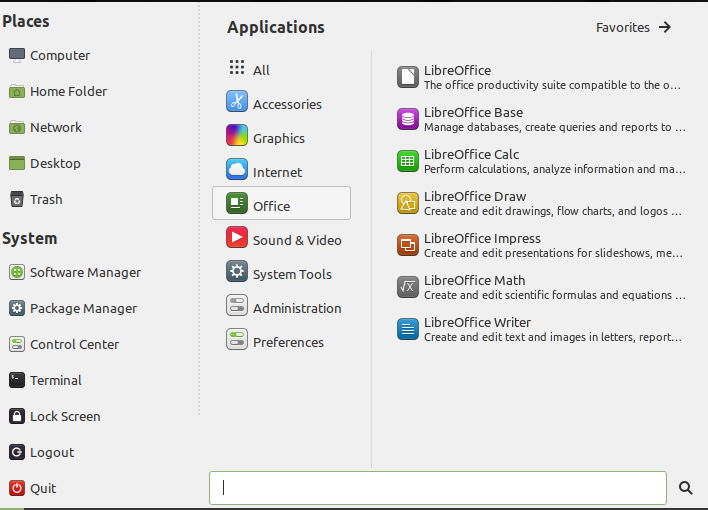Select the Accessories scissors icon
This screenshot has height=510, width=708.
237,101
